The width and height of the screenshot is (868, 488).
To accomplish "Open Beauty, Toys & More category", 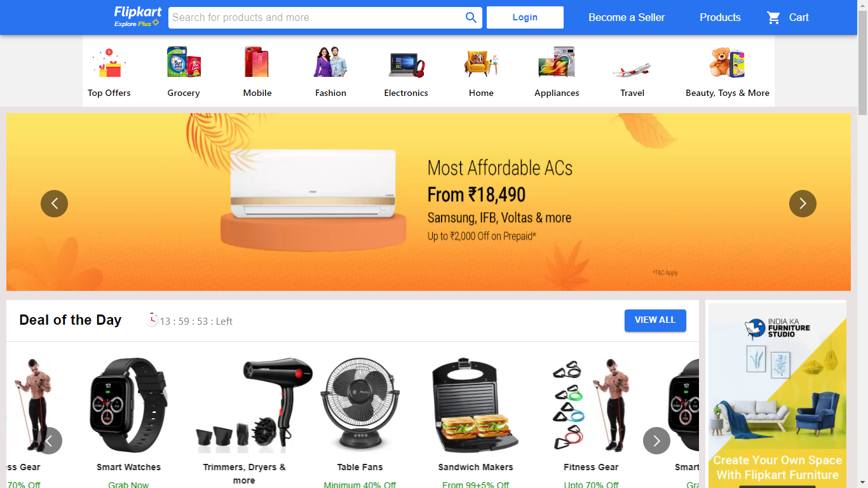I will (728, 70).
